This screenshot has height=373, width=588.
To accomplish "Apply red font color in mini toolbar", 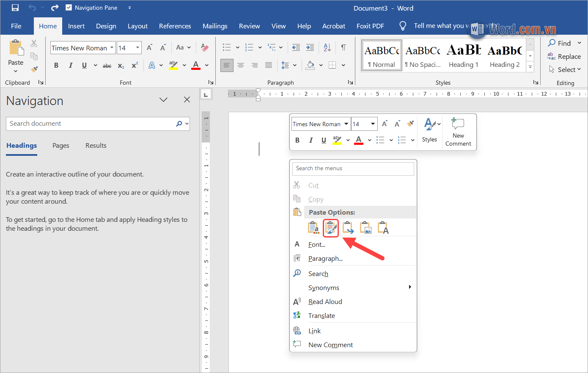I will click(359, 140).
